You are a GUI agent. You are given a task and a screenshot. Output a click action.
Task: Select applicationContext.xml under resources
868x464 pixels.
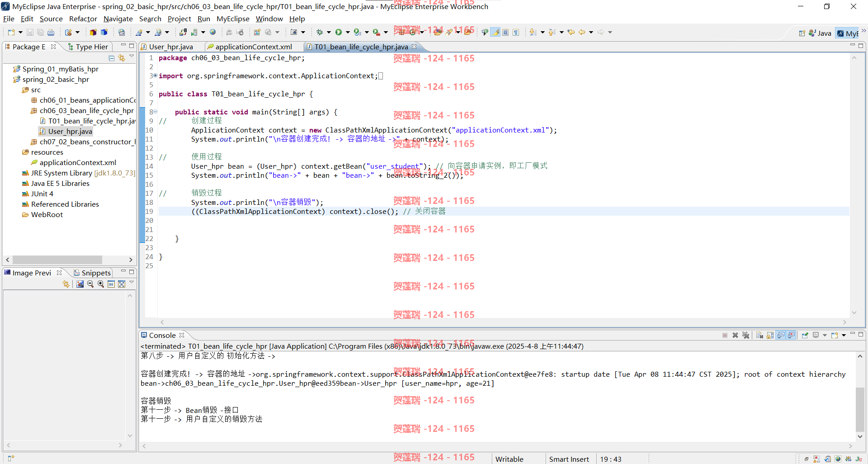click(78, 162)
